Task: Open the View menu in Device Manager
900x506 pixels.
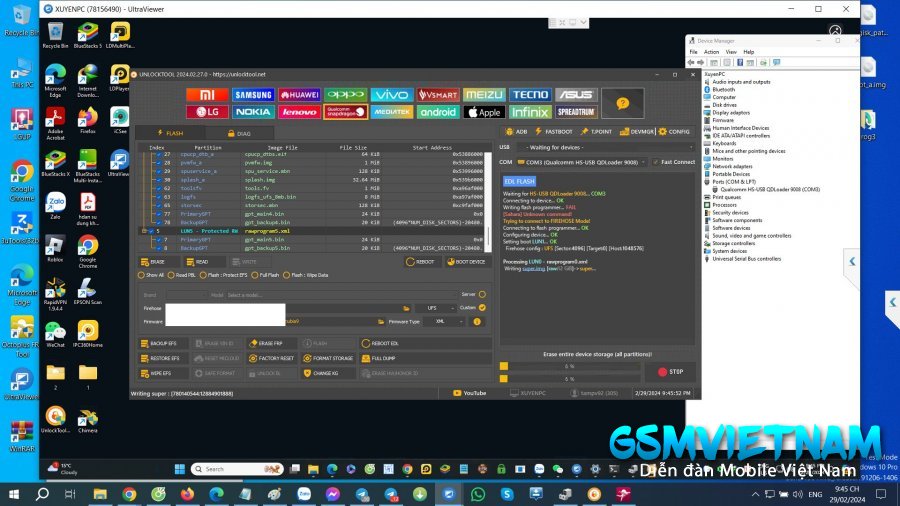Action: (x=731, y=52)
